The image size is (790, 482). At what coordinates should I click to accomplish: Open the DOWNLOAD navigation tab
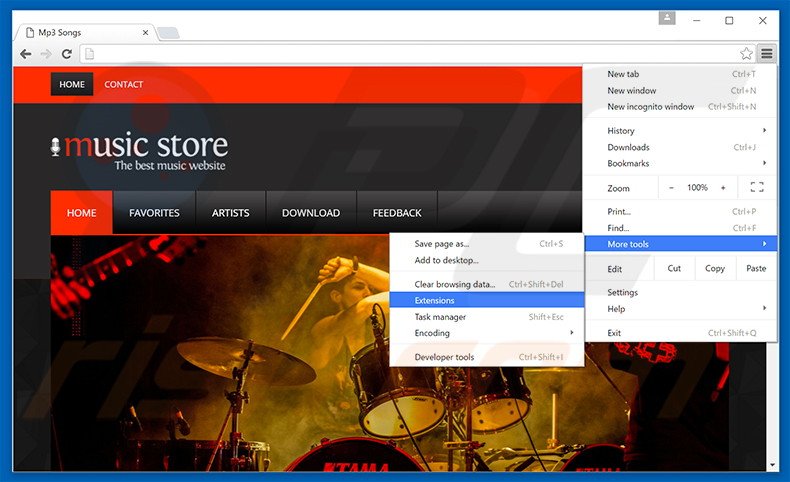pos(311,213)
